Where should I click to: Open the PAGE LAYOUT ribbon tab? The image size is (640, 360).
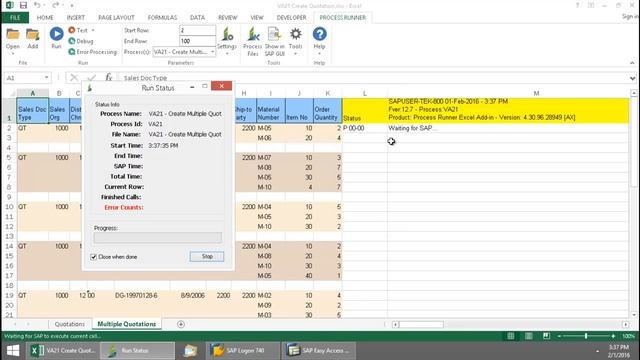tap(116, 18)
